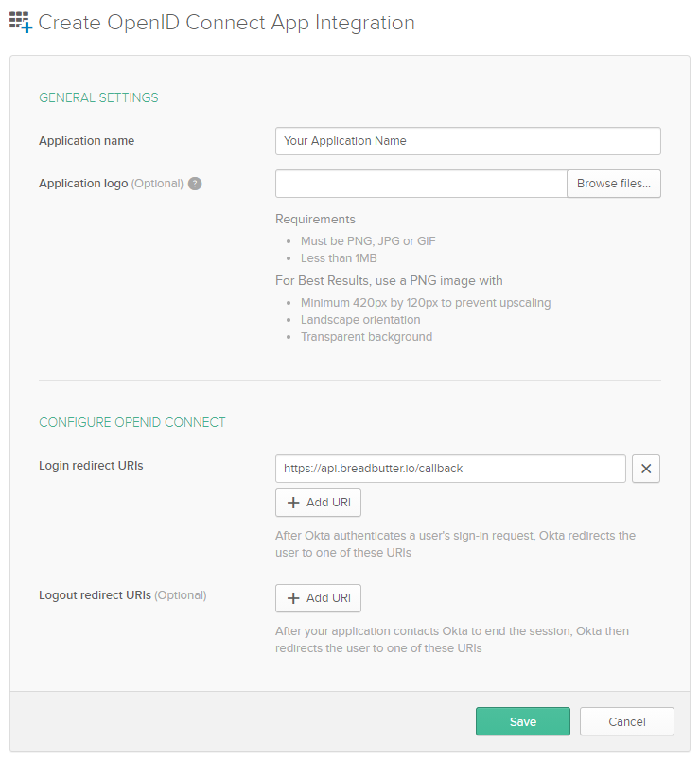This screenshot has width=700, height=762.
Task: Click the CONFIGURE OPENID CONNECT section header
Action: pyautogui.click(x=131, y=422)
